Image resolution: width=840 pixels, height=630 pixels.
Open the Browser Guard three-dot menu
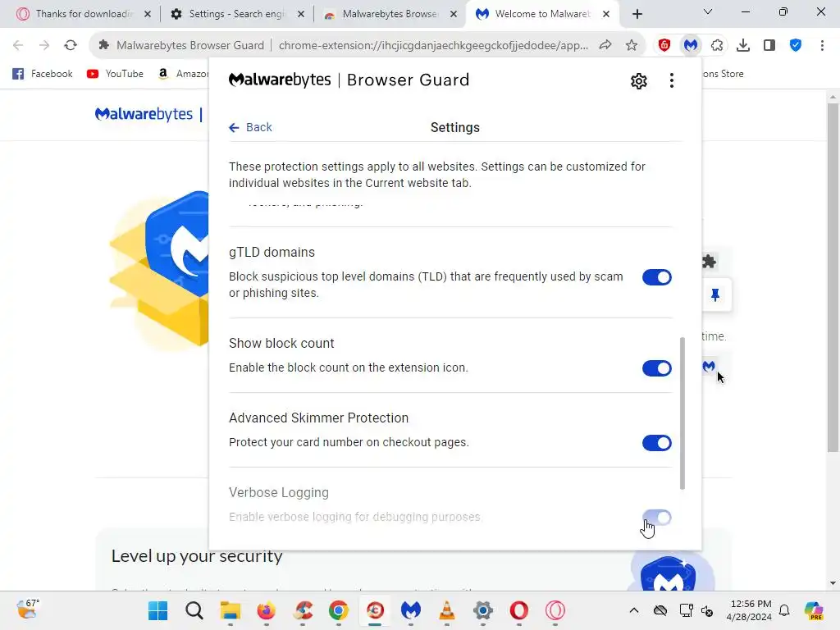click(671, 81)
